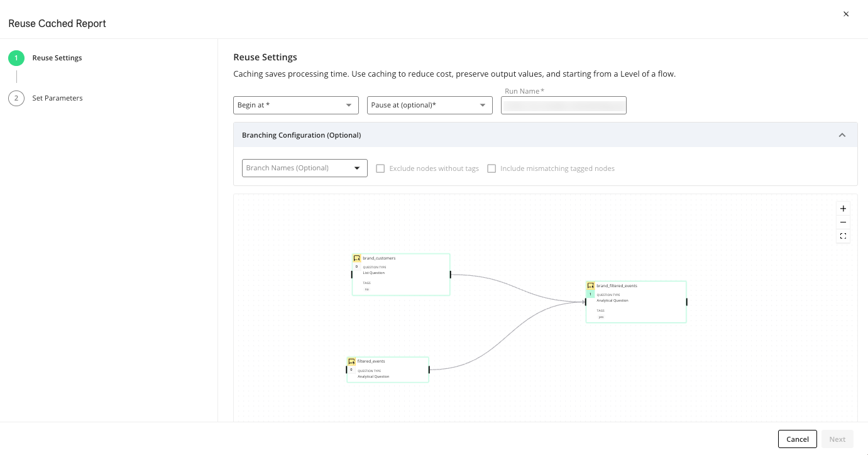Screen dimensions: 868x455
Task: Zoom out of the flow diagram
Action: pos(843,222)
